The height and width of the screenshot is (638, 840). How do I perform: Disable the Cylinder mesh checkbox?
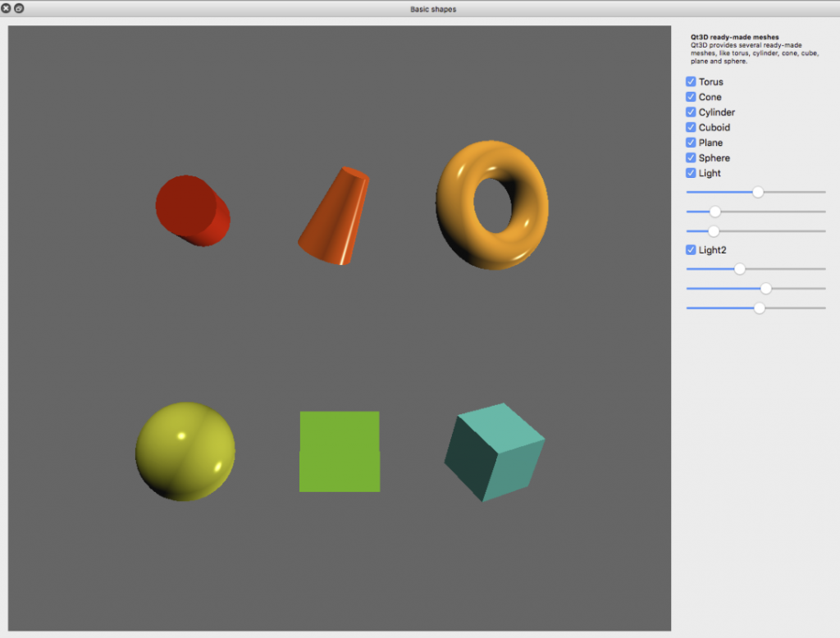click(691, 112)
